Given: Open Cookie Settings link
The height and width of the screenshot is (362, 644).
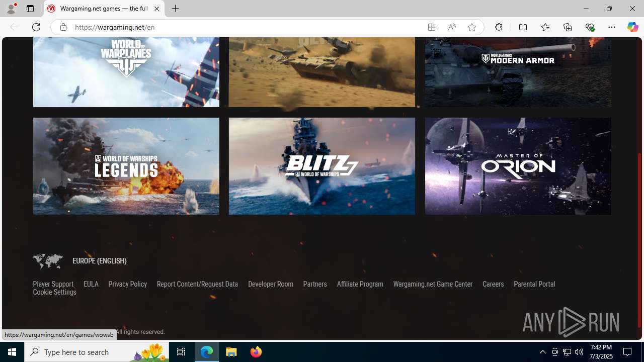Looking at the screenshot, I should [x=54, y=292].
